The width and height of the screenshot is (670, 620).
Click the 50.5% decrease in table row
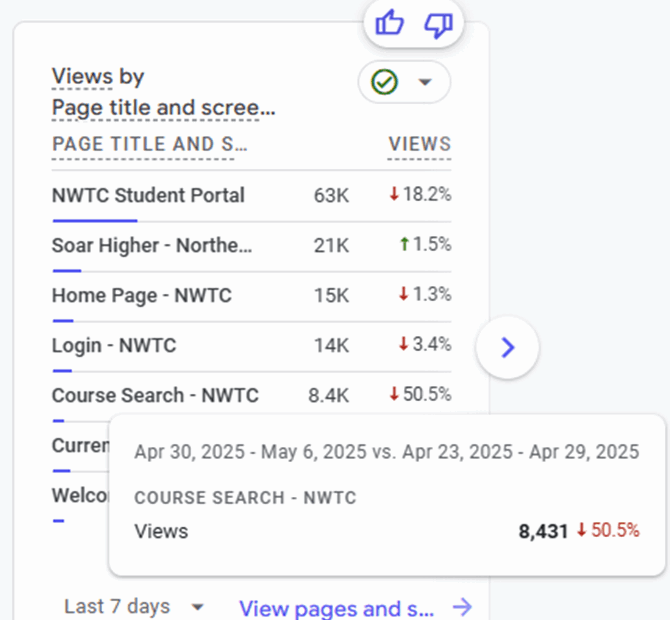(x=420, y=394)
